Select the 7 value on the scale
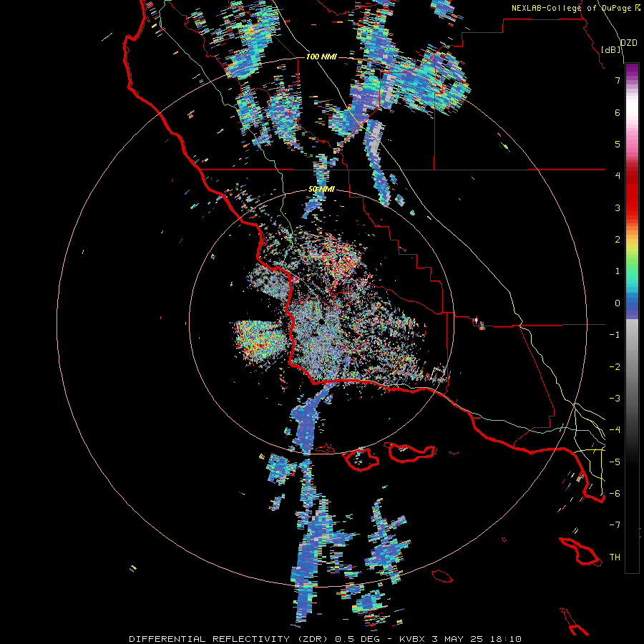 (618, 80)
